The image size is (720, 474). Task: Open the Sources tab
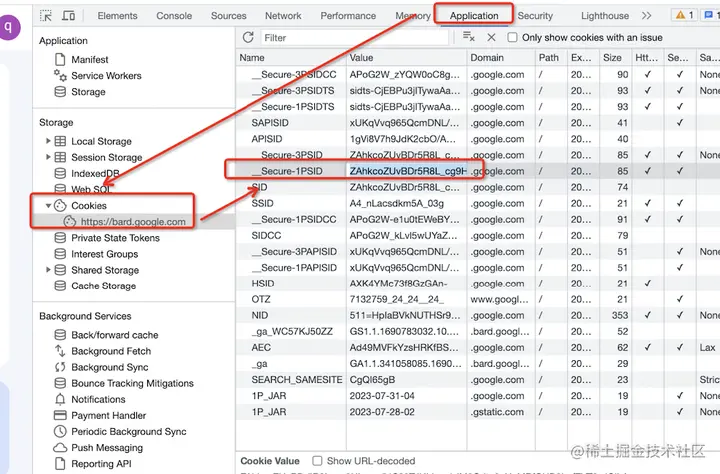[229, 16]
